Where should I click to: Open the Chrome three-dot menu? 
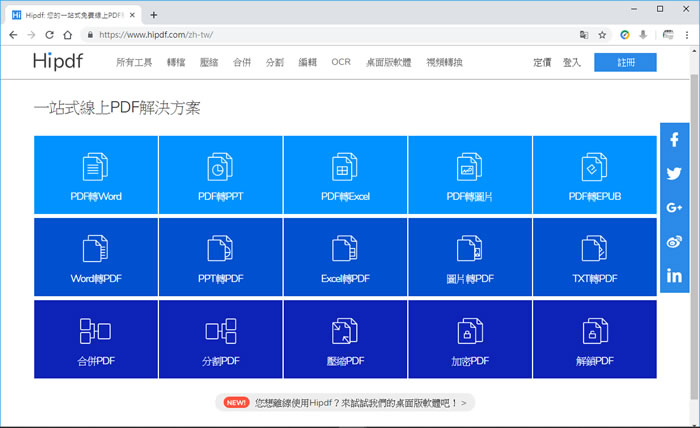[687, 35]
